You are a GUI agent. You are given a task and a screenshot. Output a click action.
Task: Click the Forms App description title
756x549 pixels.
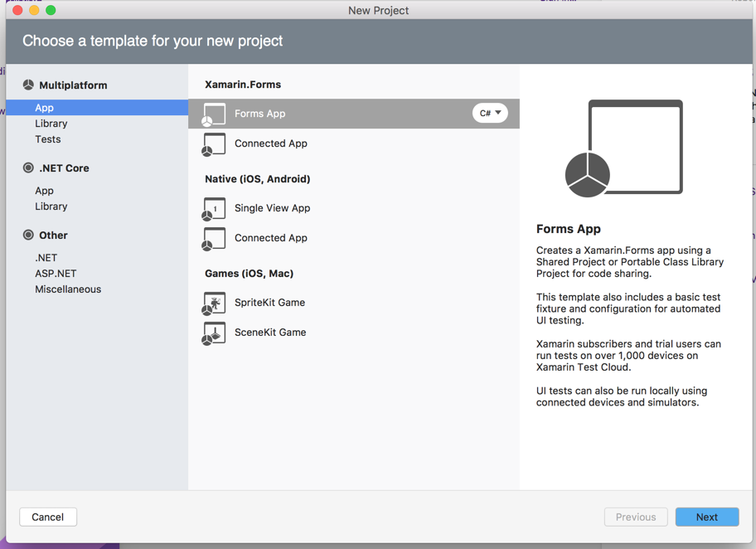click(x=569, y=229)
